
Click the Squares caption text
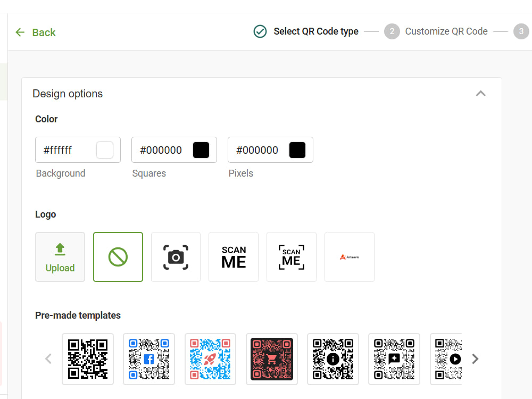(x=149, y=173)
